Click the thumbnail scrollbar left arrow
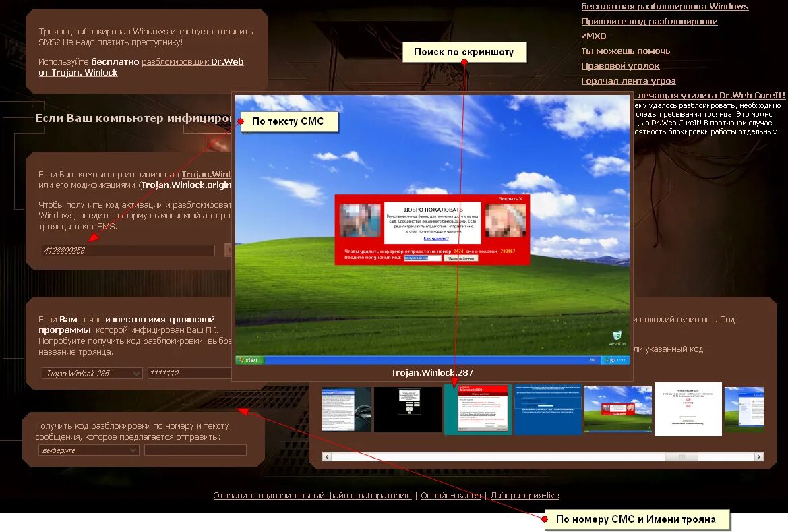 (327, 456)
